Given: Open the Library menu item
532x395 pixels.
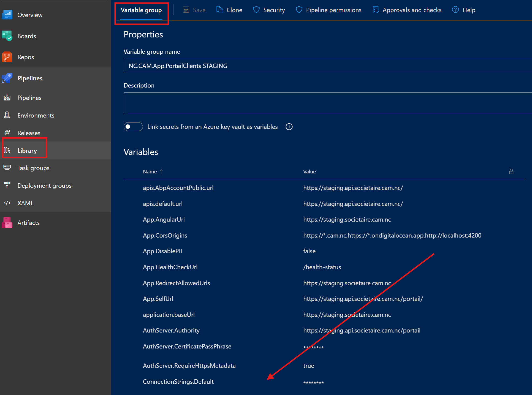Looking at the screenshot, I should pyautogui.click(x=27, y=151).
